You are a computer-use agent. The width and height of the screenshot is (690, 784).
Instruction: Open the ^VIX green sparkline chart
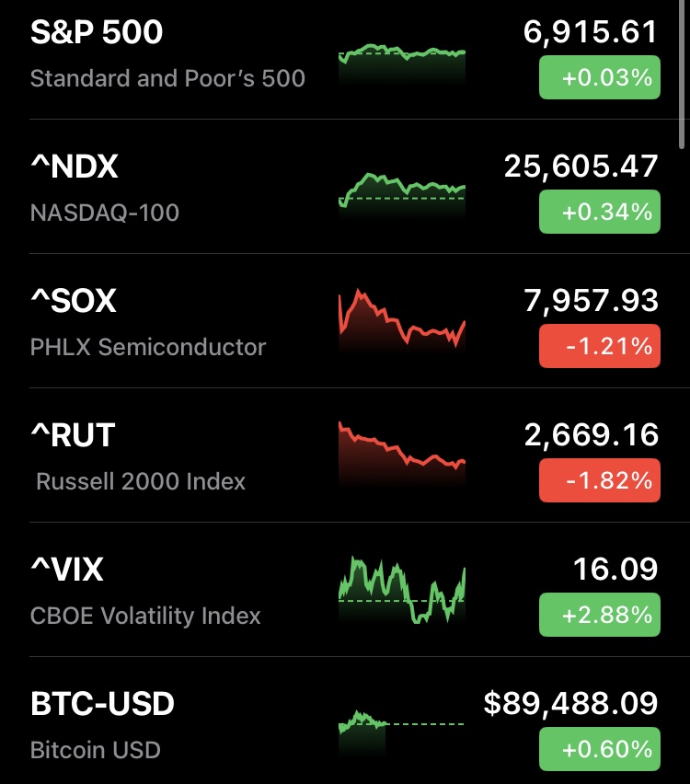click(x=402, y=589)
